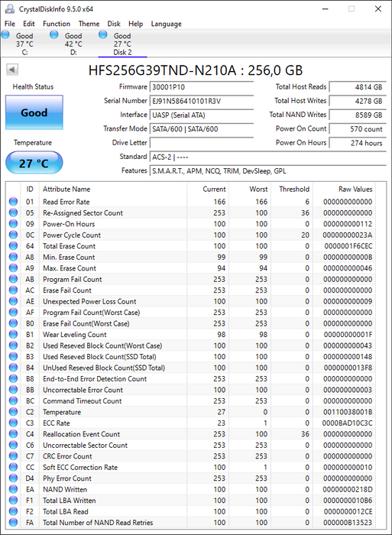This screenshot has height=535, width=392.
Task: Click the Raw Values column header
Action: point(355,189)
